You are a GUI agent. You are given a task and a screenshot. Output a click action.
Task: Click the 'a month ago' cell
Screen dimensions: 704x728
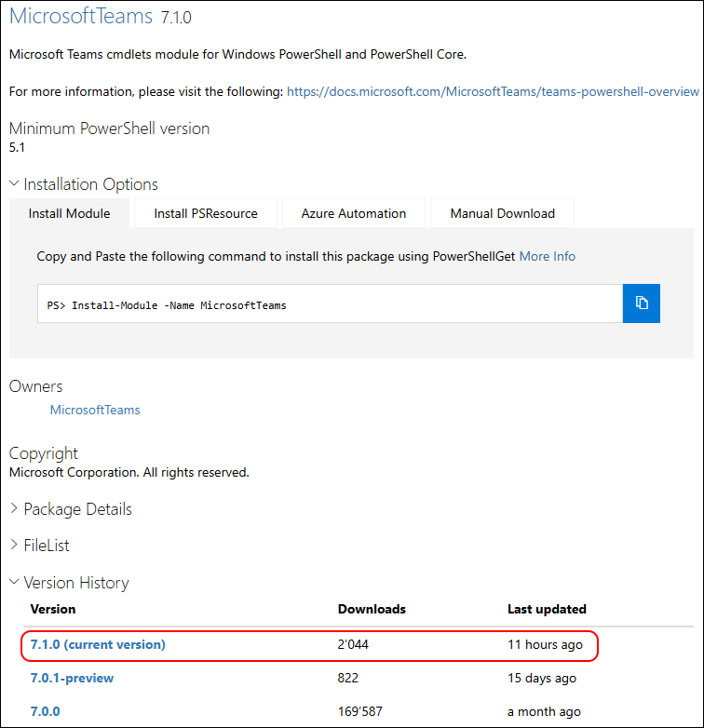coord(544,711)
